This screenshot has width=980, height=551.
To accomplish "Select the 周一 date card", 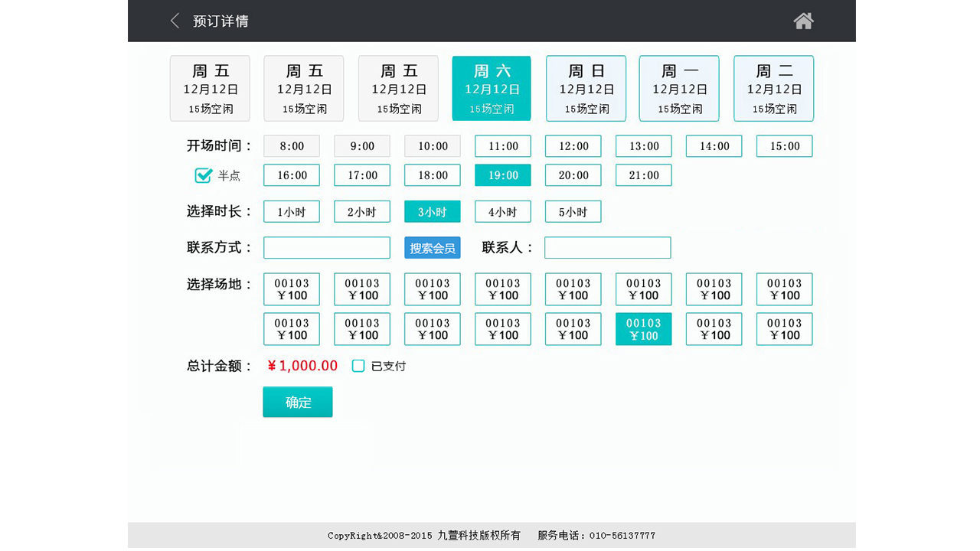I will (679, 88).
